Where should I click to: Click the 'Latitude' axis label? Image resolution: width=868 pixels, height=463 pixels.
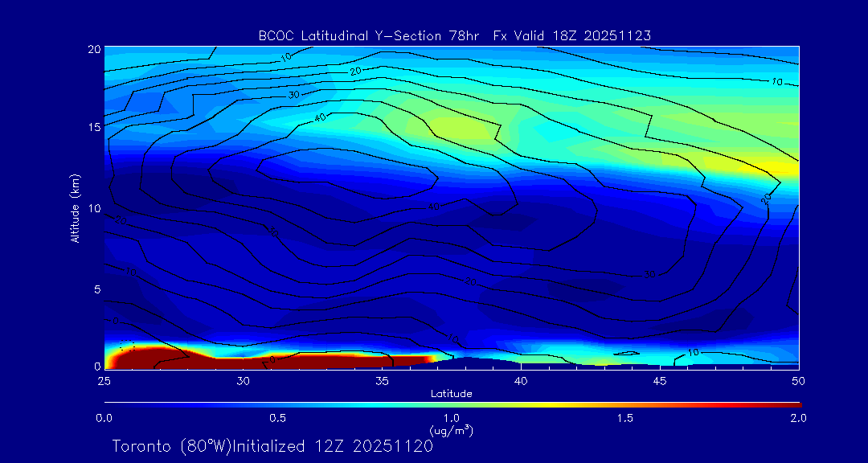point(451,395)
